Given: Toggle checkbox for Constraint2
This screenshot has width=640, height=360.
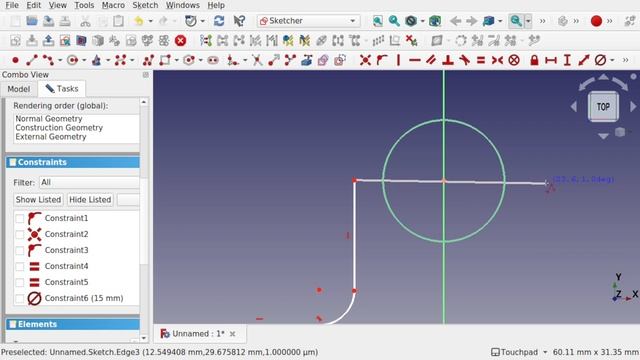Looking at the screenshot, I should (20, 234).
